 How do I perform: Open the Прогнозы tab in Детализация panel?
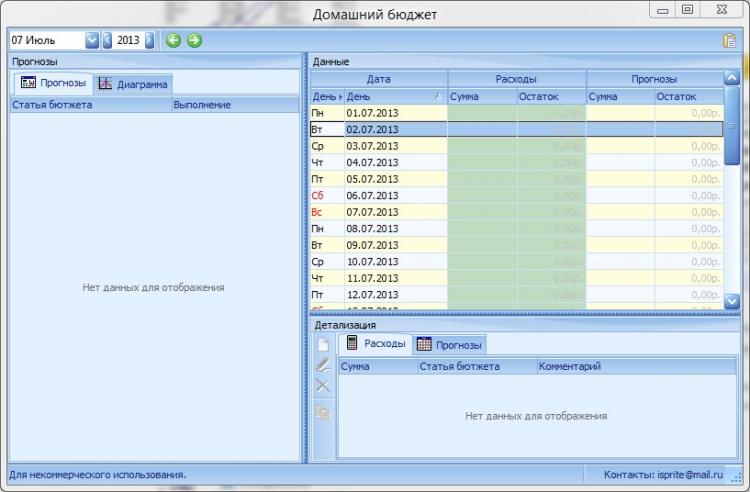click(450, 345)
